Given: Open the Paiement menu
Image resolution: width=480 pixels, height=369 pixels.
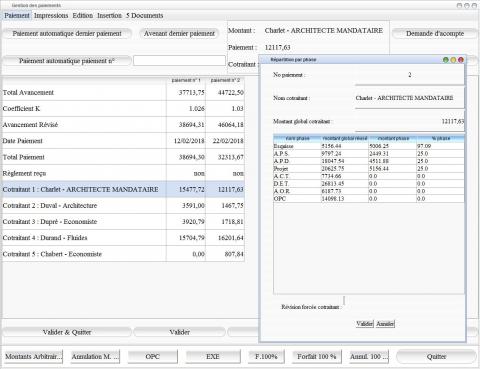Looking at the screenshot, I should tap(17, 15).
